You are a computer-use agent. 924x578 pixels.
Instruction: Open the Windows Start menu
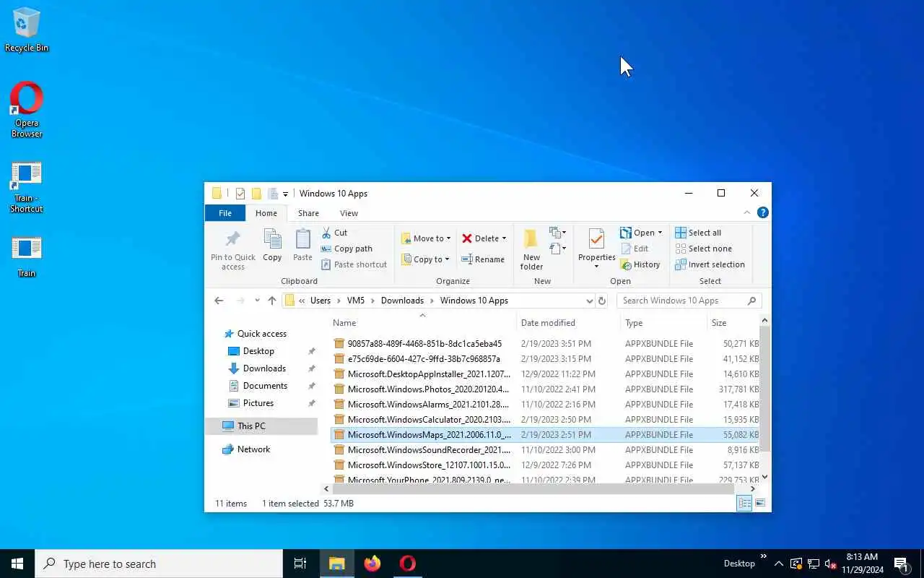(x=17, y=564)
